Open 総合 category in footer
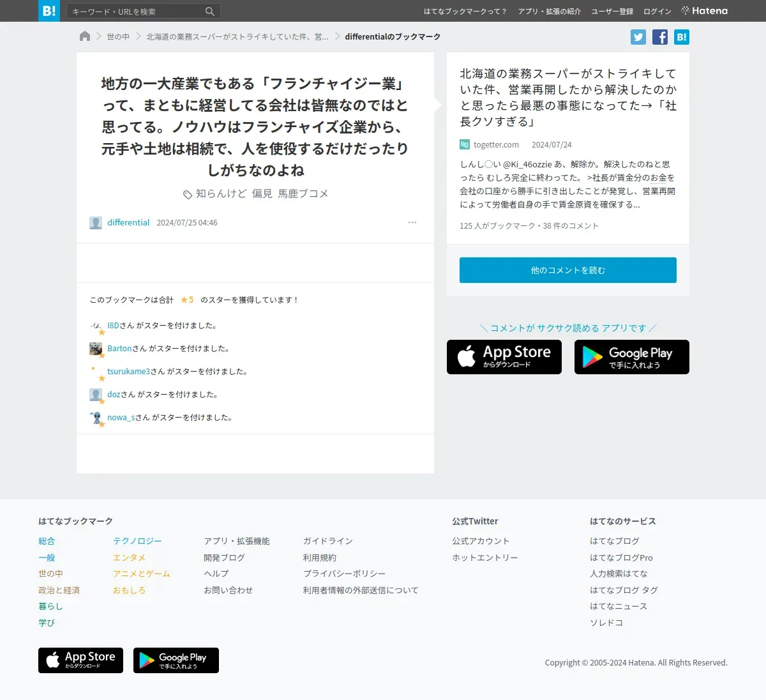The image size is (766, 700). pyautogui.click(x=47, y=541)
